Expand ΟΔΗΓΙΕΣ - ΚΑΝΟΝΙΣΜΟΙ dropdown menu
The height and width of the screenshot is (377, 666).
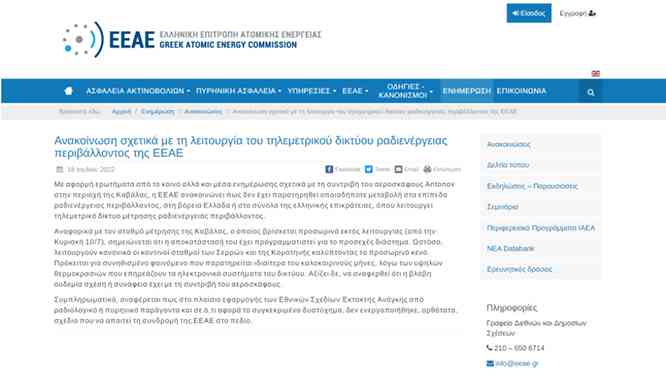pos(405,91)
